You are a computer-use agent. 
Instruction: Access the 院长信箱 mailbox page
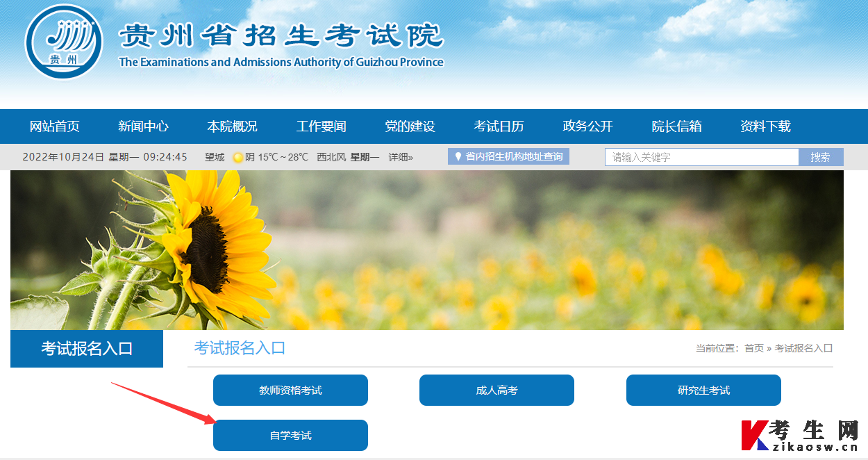(x=676, y=126)
